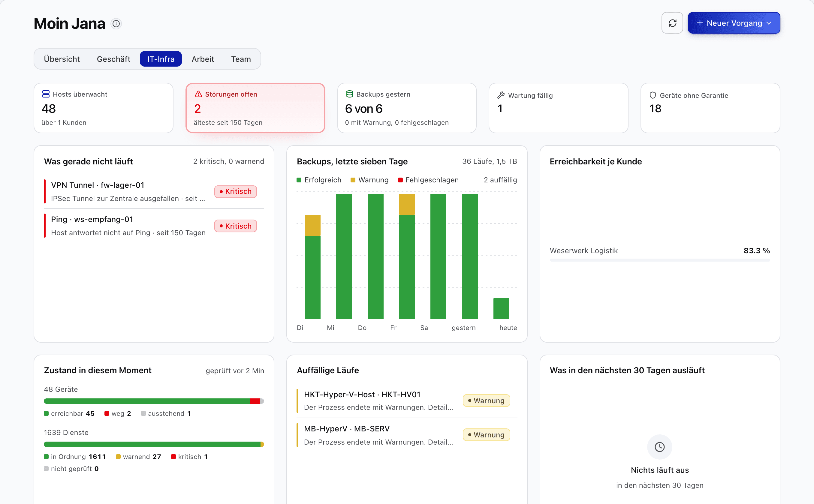Click 'Was gerade nicht läuft' heading
Viewport: 814px width, 504px height.
(x=88, y=161)
